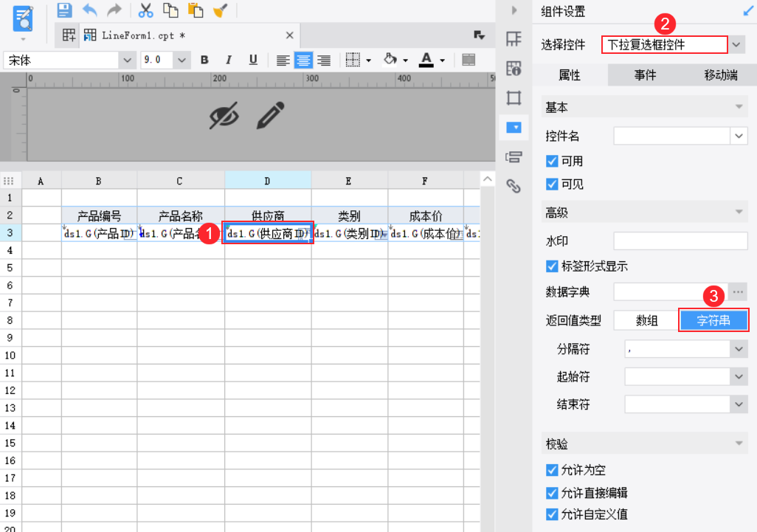Select 字符串 as return value type
This screenshot has height=532, width=757.
tap(713, 320)
